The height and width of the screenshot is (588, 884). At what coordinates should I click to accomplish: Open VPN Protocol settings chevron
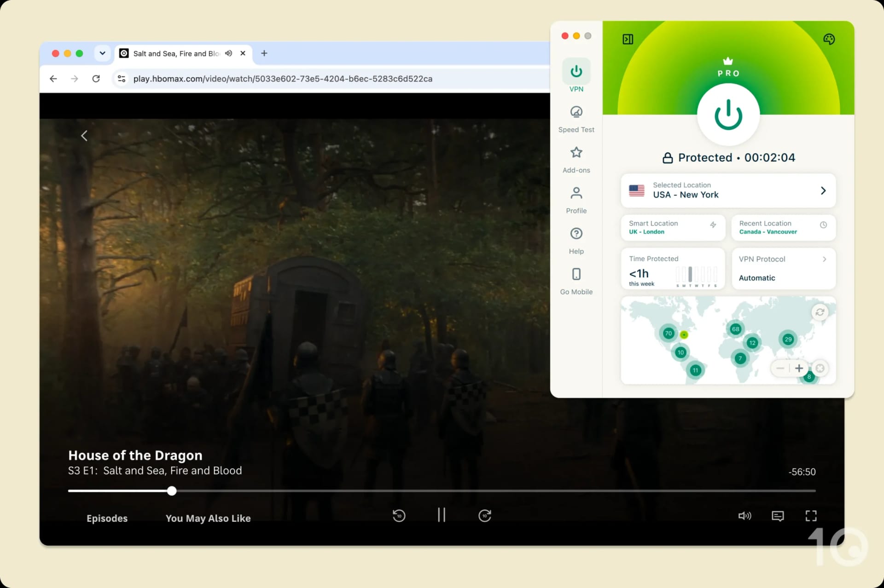(x=824, y=259)
